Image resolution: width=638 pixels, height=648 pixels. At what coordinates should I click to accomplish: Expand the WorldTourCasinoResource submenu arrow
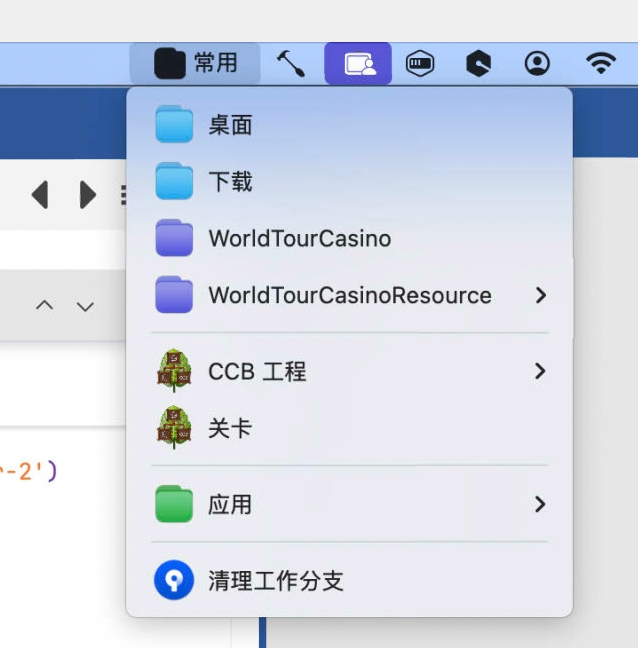pos(540,295)
